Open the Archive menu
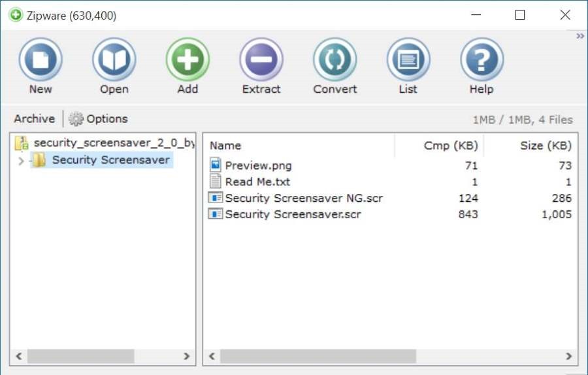The width and height of the screenshot is (588, 375). tap(34, 119)
